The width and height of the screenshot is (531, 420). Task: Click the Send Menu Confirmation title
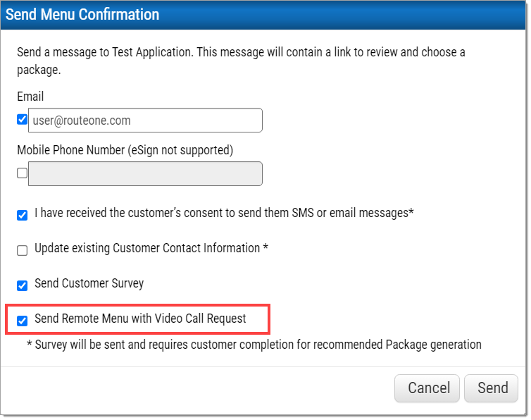click(82, 15)
